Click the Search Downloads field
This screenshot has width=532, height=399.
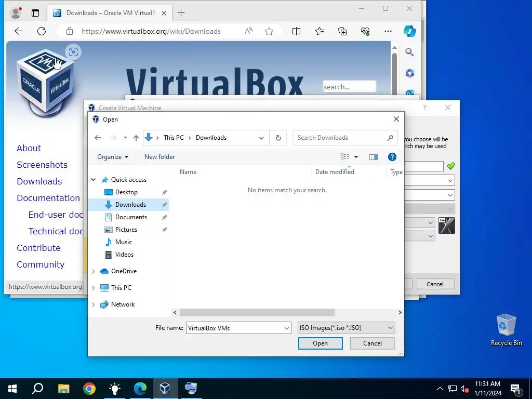(x=345, y=138)
